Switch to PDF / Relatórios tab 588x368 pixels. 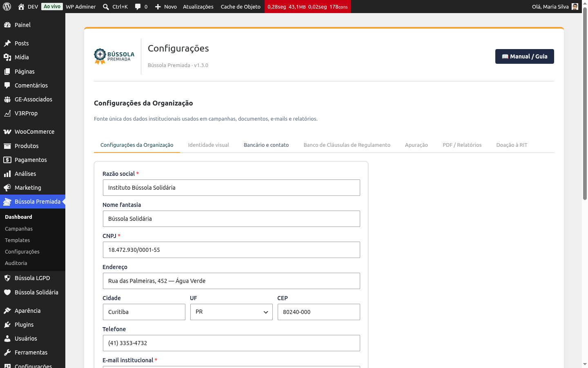coord(462,145)
